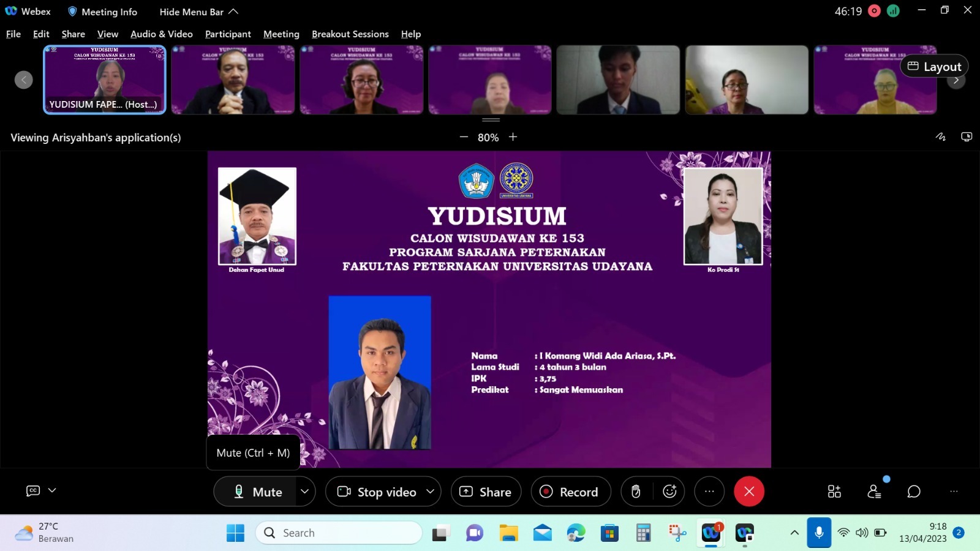980x551 pixels.
Task: Select the host YUDISIUM FAPE video thumbnail
Action: click(x=104, y=80)
